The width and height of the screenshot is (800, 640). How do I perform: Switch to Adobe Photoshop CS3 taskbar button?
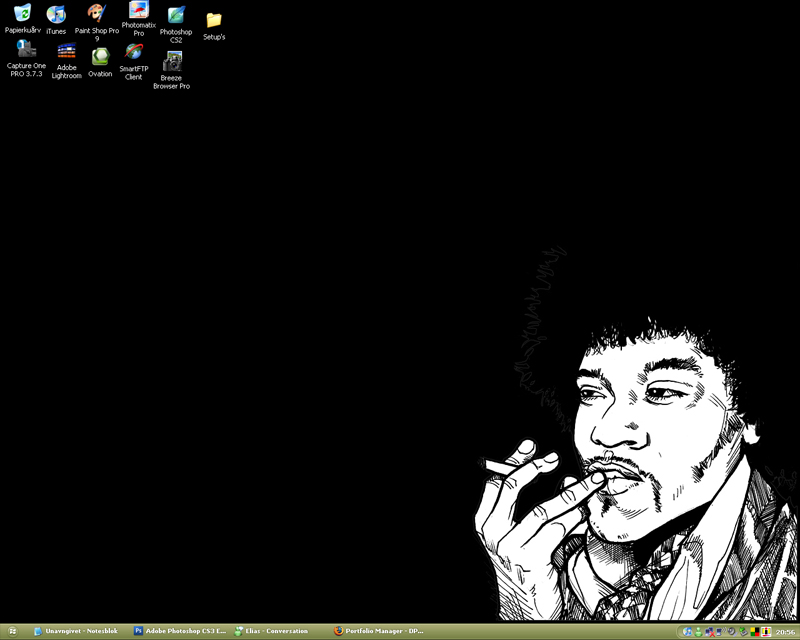(x=180, y=631)
